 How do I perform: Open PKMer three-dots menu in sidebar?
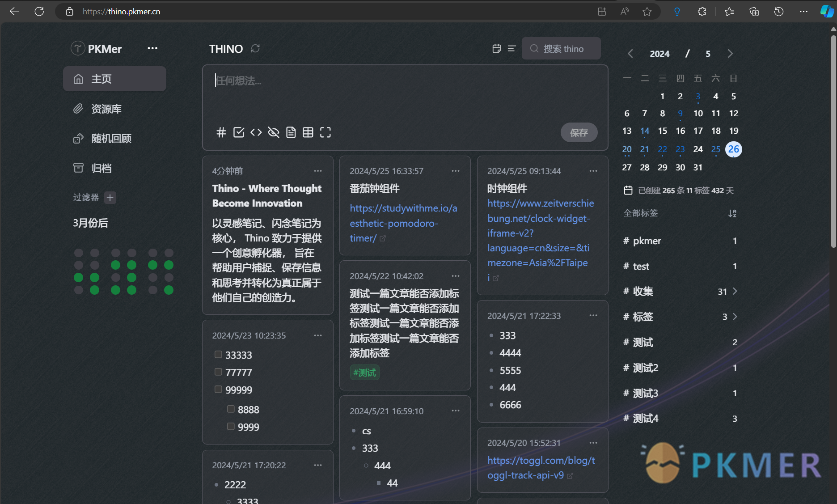[152, 48]
